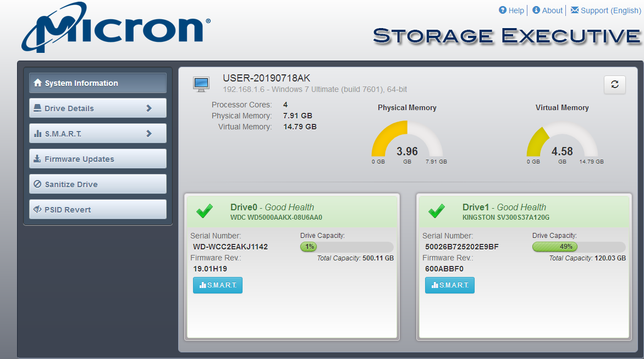The height and width of the screenshot is (359, 644).
Task: Click the icon beside PSID Revert
Action: coord(37,209)
